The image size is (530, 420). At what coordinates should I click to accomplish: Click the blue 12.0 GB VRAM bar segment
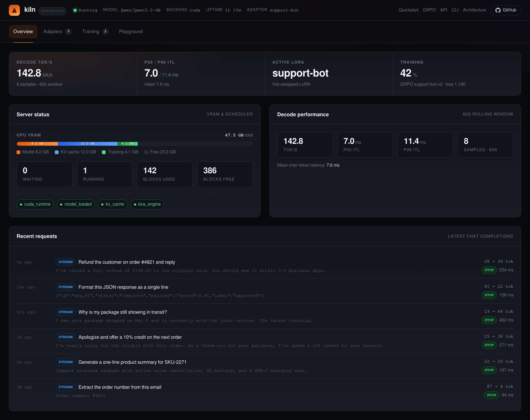[x=88, y=144]
